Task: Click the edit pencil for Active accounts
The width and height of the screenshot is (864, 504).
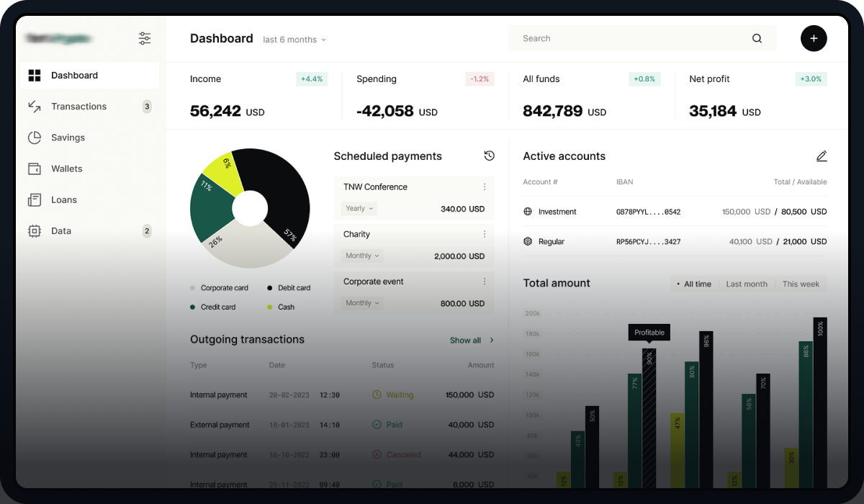Action: pos(822,156)
